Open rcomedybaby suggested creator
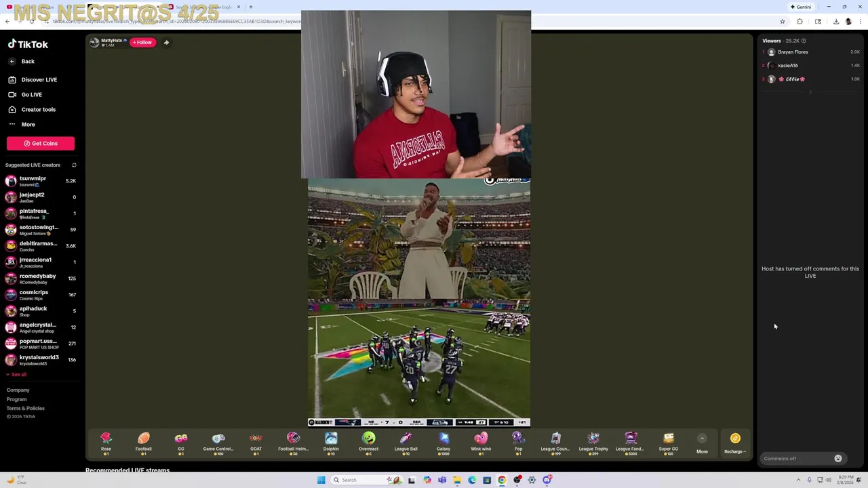Screen dimensions: 868x488 (41, 279)
